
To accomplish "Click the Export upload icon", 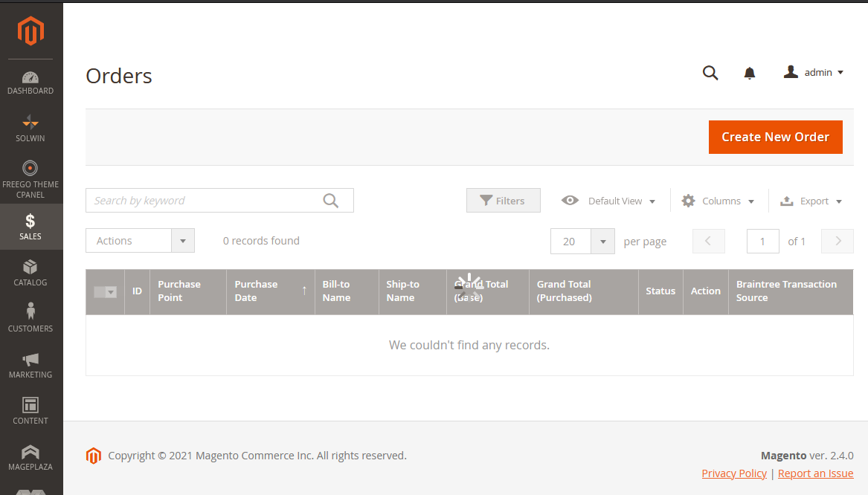I will [787, 201].
